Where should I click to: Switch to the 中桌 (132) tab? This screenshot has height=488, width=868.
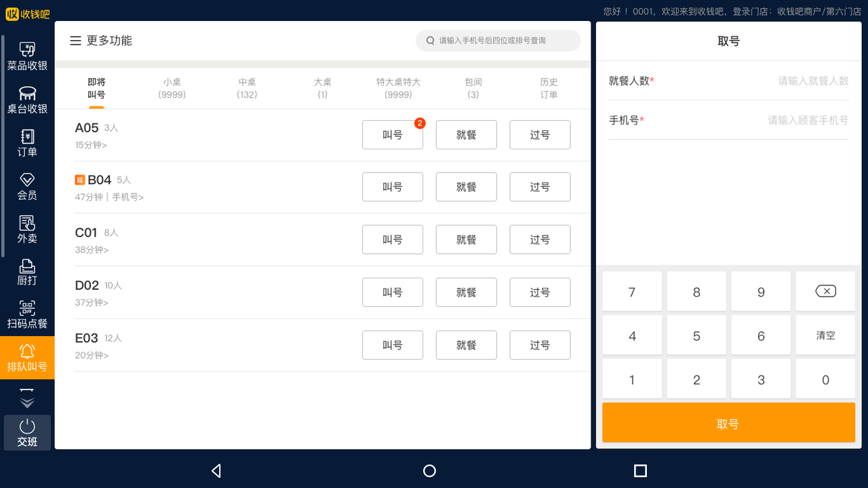click(x=247, y=88)
